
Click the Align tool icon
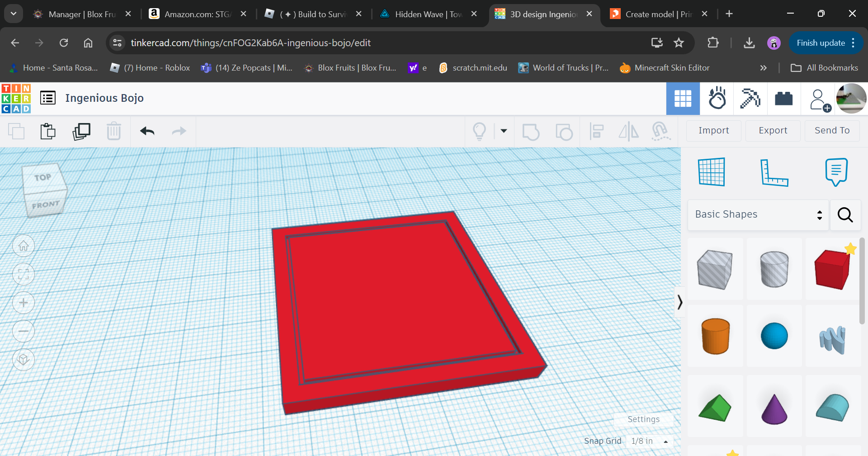597,131
